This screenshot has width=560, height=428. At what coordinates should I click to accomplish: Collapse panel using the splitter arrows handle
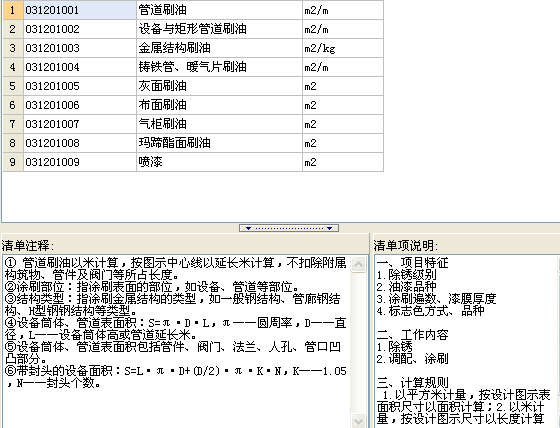point(289,228)
